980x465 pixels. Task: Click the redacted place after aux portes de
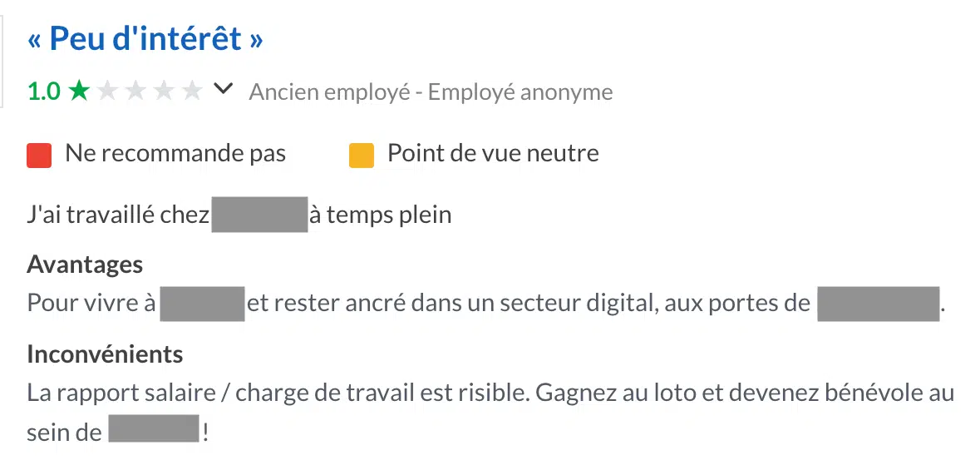(878, 304)
